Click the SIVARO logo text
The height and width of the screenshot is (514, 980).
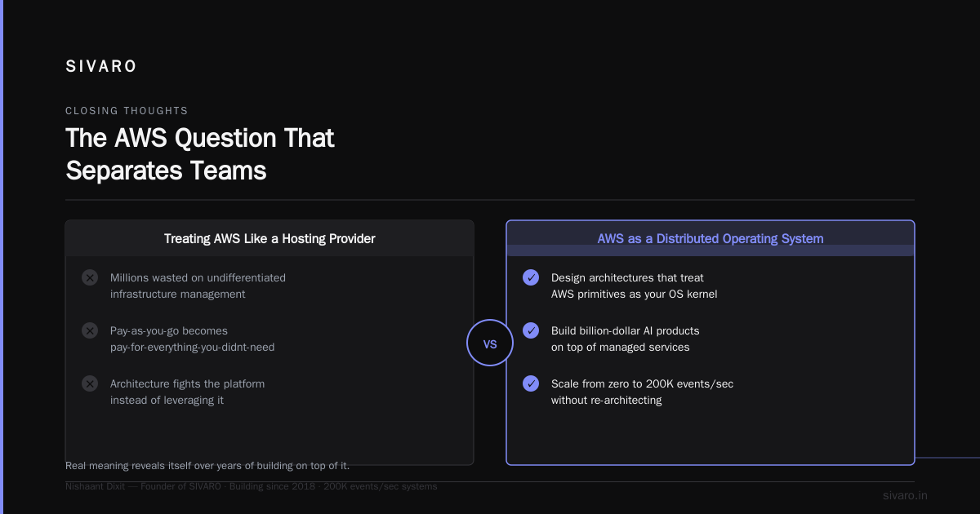click(101, 67)
